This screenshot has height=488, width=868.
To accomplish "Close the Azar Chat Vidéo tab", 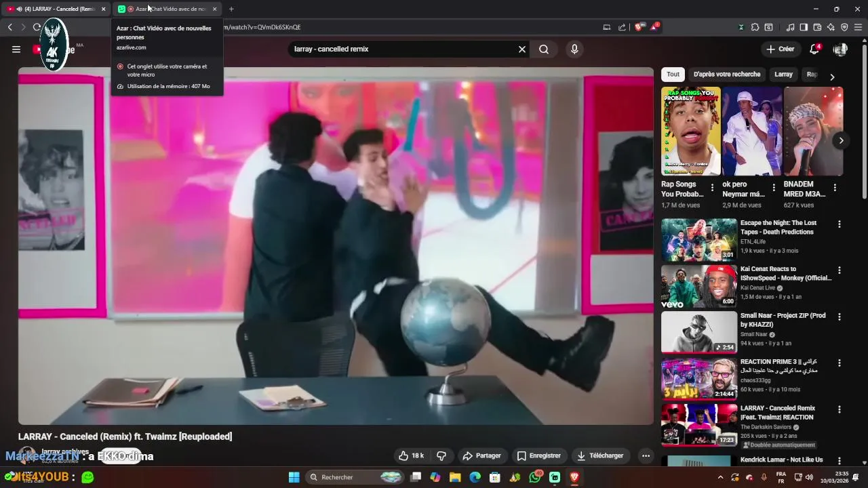I will (x=214, y=9).
